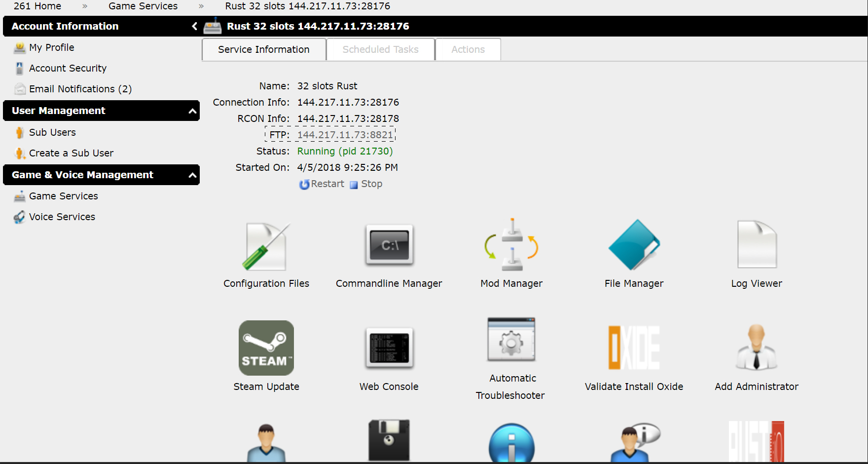This screenshot has width=868, height=464.
Task: Click the File Manager label
Action: (634, 283)
